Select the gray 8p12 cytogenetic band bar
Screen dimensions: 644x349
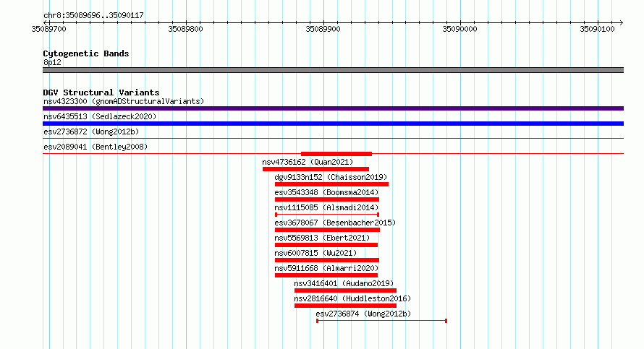[x=333, y=70]
